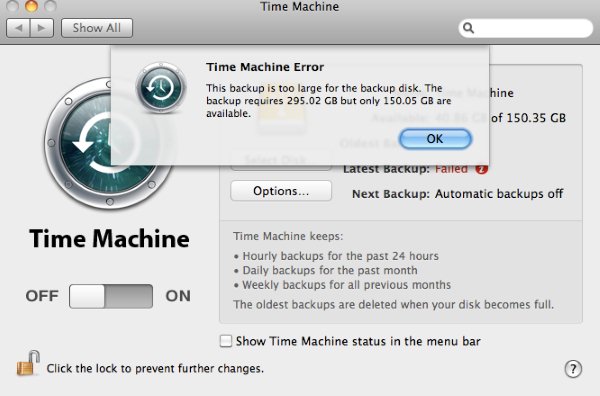
Task: Click the large Time Machine clock icon
Action: click(109, 143)
